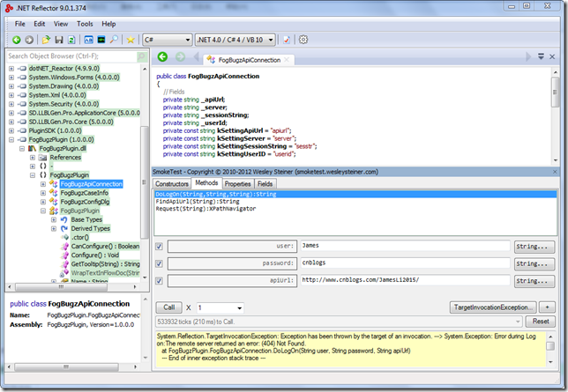The image size is (568, 392).
Task: Click the Reset button
Action: [x=542, y=322]
